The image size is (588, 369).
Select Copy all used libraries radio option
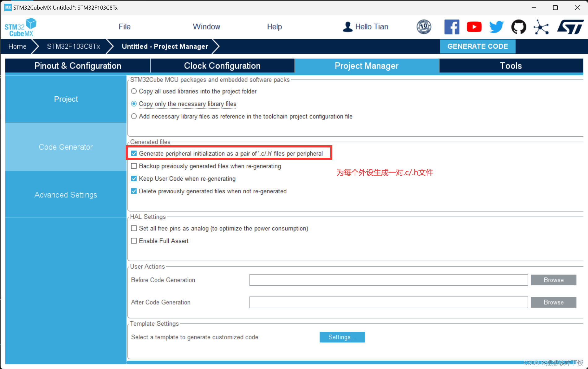[x=134, y=91]
